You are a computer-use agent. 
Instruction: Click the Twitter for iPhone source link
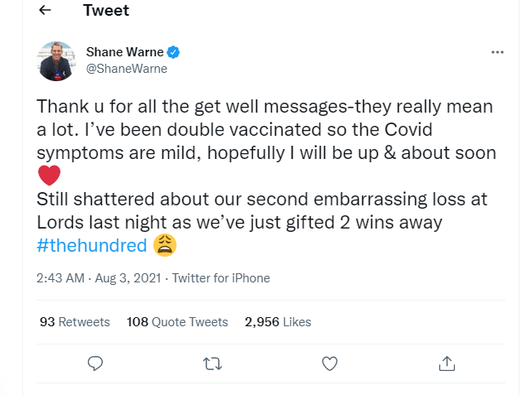click(220, 278)
